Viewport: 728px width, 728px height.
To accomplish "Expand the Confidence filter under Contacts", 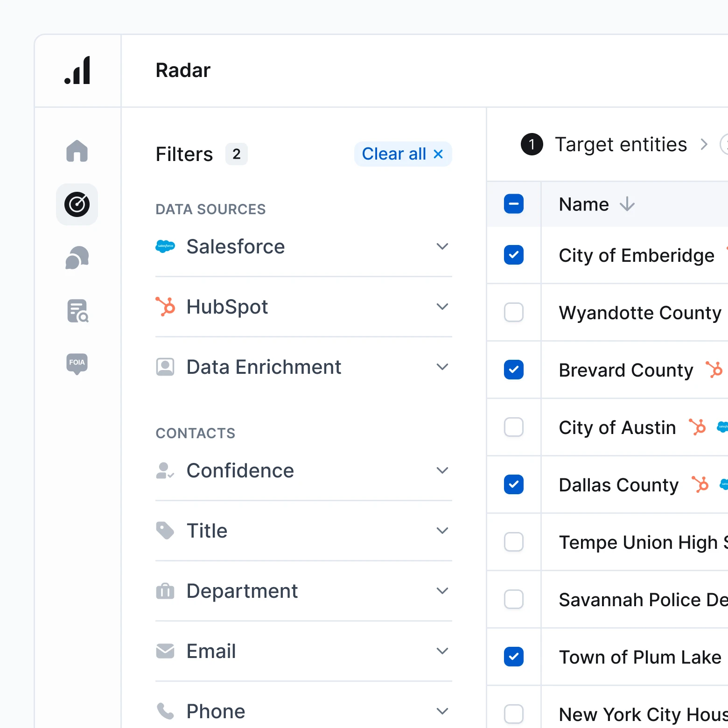I will coord(442,470).
